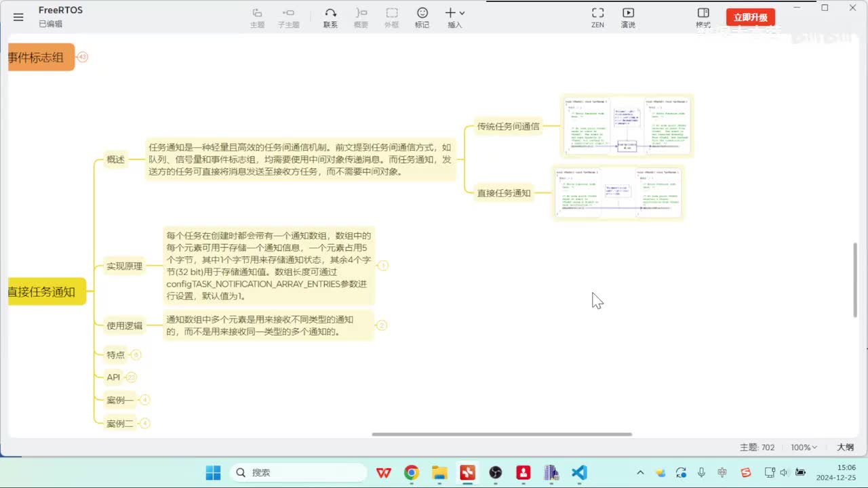Viewport: 868px width, 488px height.
Task: Click the 主题 (Topic) toolbar icon
Action: 257,18
